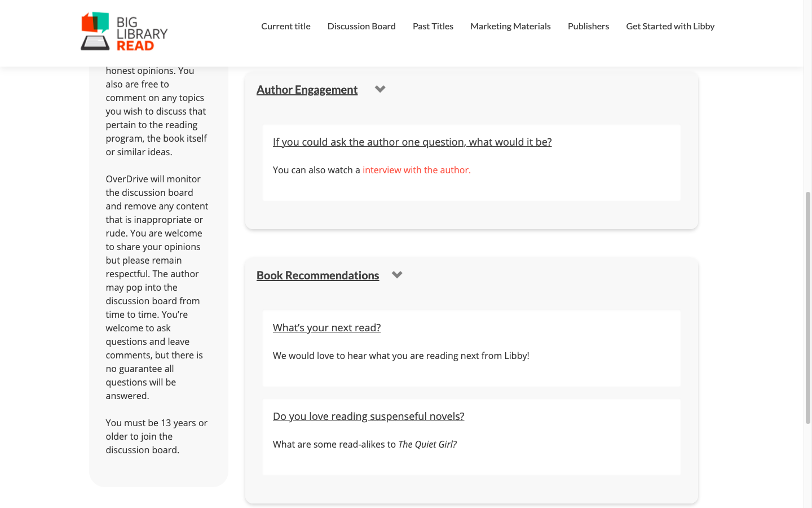The image size is (812, 508).
Task: Open Past Titles page
Action: pyautogui.click(x=433, y=26)
